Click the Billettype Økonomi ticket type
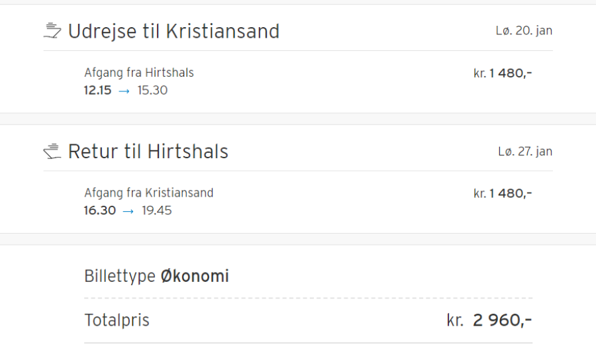The height and width of the screenshot is (364, 596). pyautogui.click(x=156, y=276)
